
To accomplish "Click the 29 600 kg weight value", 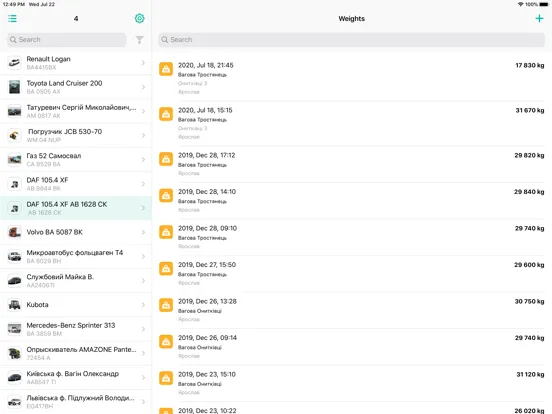I will pos(529,265).
